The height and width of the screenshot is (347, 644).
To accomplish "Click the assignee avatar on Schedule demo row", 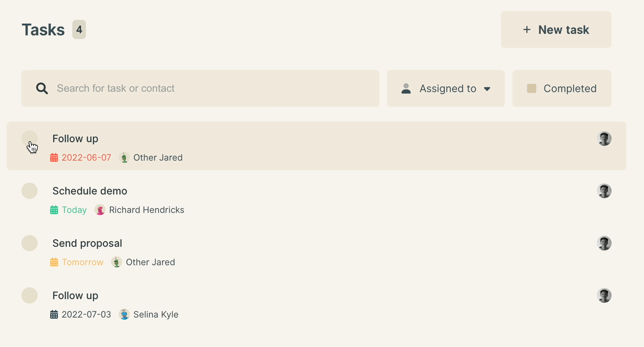I will coord(604,191).
